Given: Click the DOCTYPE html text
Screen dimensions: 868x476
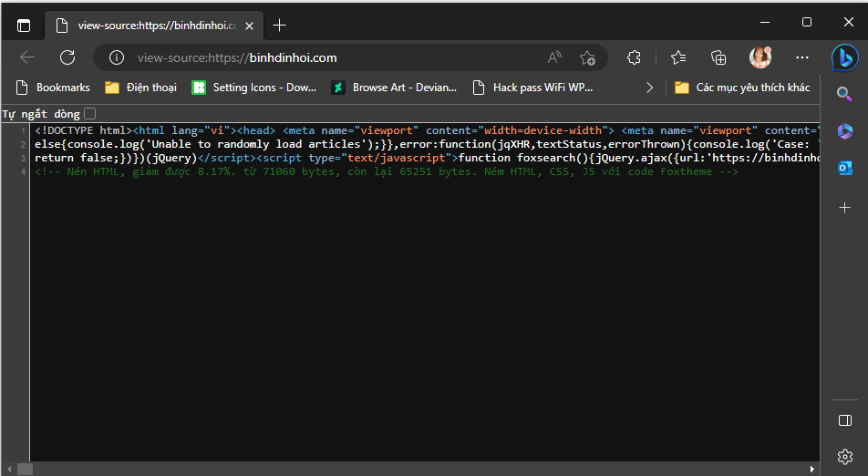Looking at the screenshot, I should click(83, 130).
